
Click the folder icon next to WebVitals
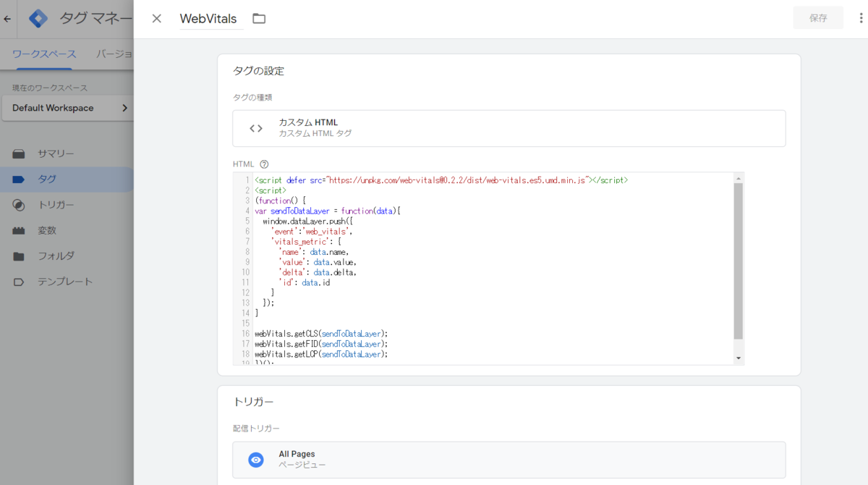click(259, 19)
